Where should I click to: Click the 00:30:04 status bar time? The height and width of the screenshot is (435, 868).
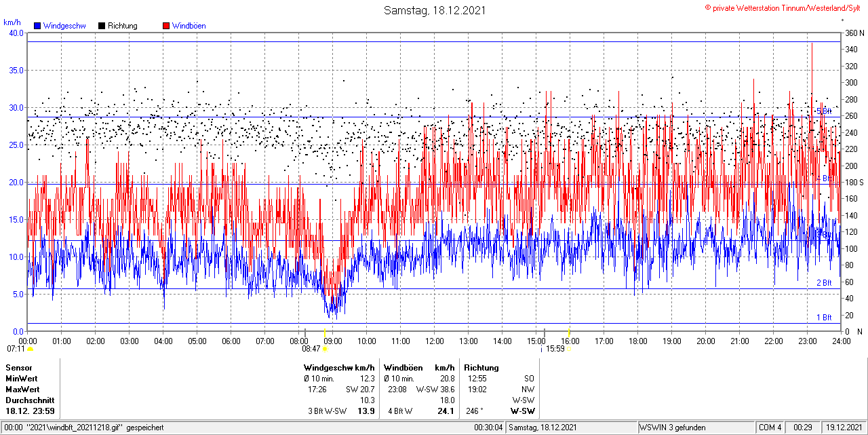click(x=489, y=428)
